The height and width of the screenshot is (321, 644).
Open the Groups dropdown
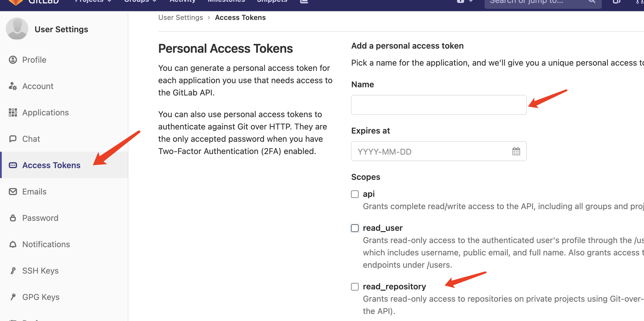click(141, 1)
